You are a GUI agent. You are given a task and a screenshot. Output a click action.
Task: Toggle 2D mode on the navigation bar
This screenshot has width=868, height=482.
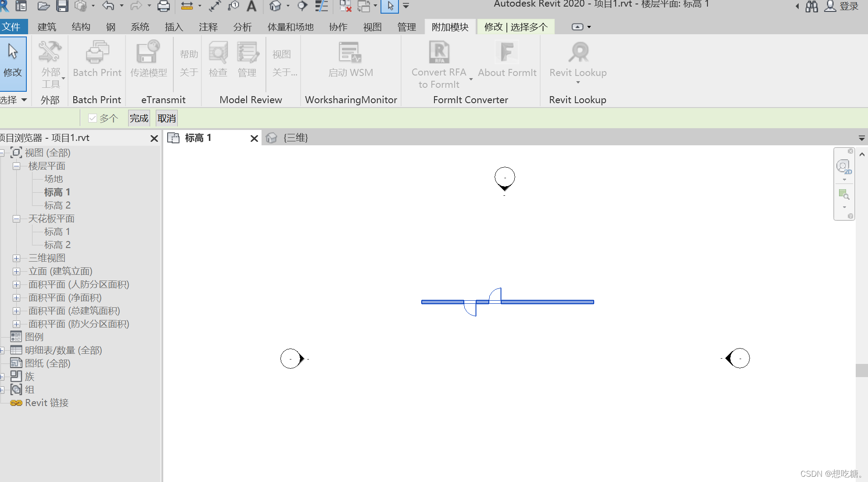point(843,166)
